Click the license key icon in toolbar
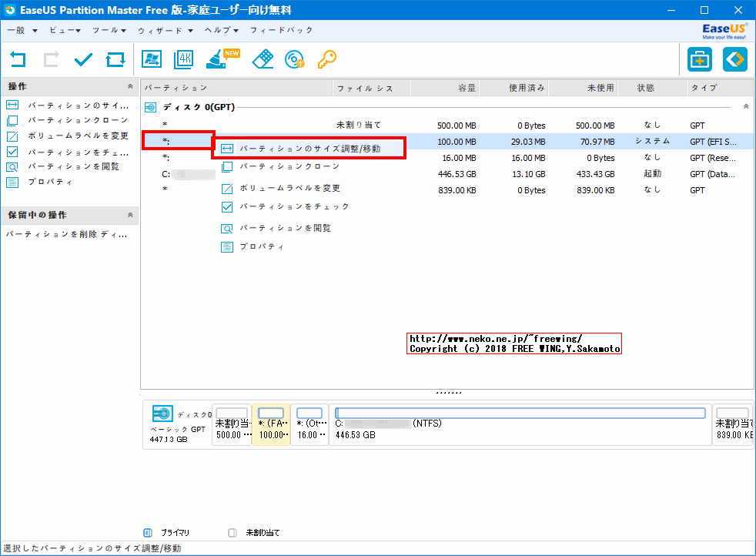Screen dimensions: 756x556 coord(326,59)
